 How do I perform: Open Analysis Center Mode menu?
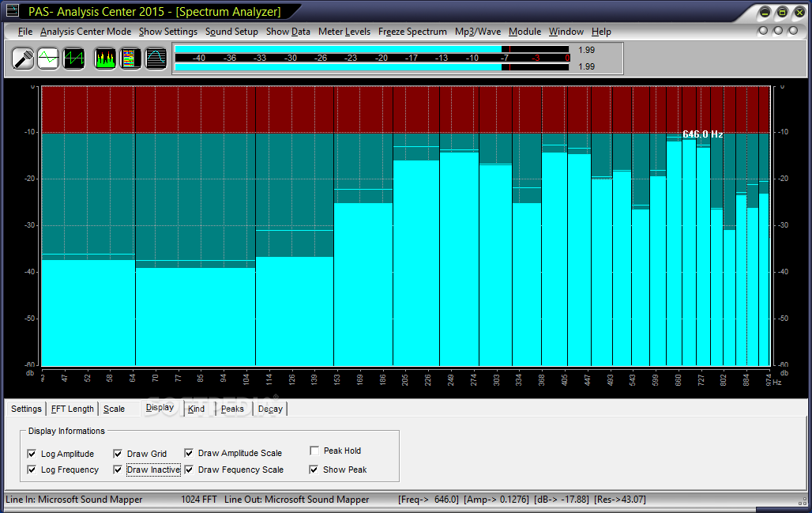[x=85, y=32]
